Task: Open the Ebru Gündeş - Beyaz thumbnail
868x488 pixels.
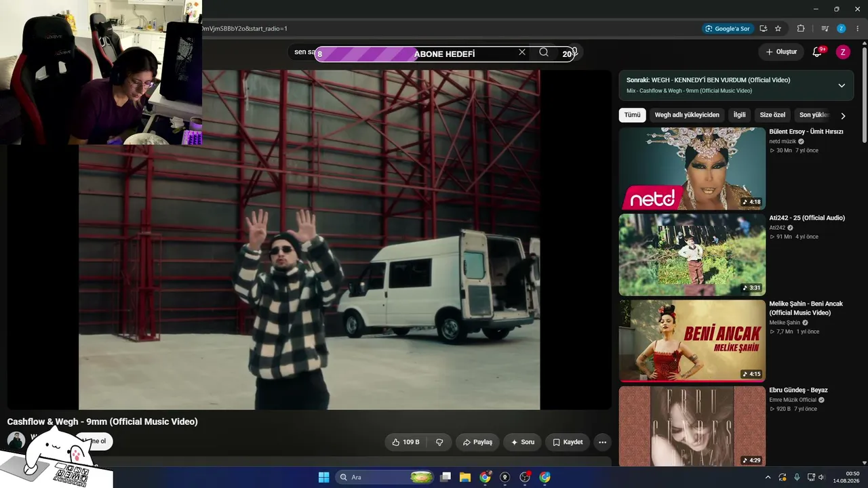Action: (x=692, y=426)
